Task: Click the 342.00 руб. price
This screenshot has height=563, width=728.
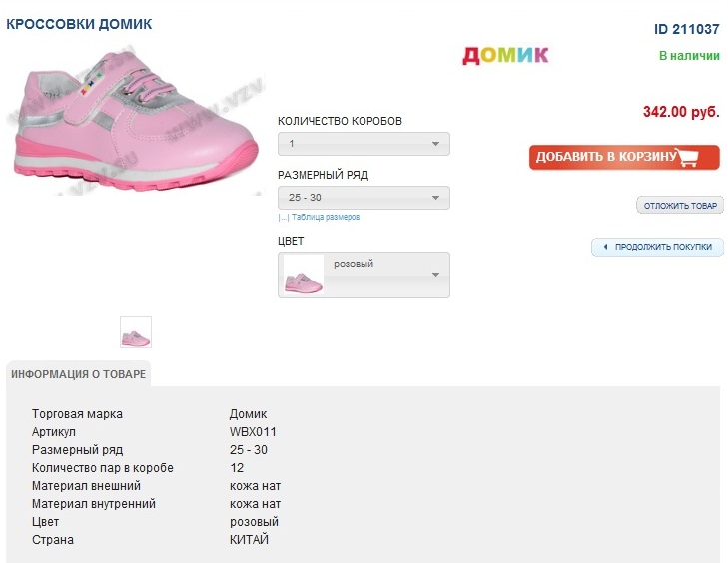Action: [x=681, y=112]
